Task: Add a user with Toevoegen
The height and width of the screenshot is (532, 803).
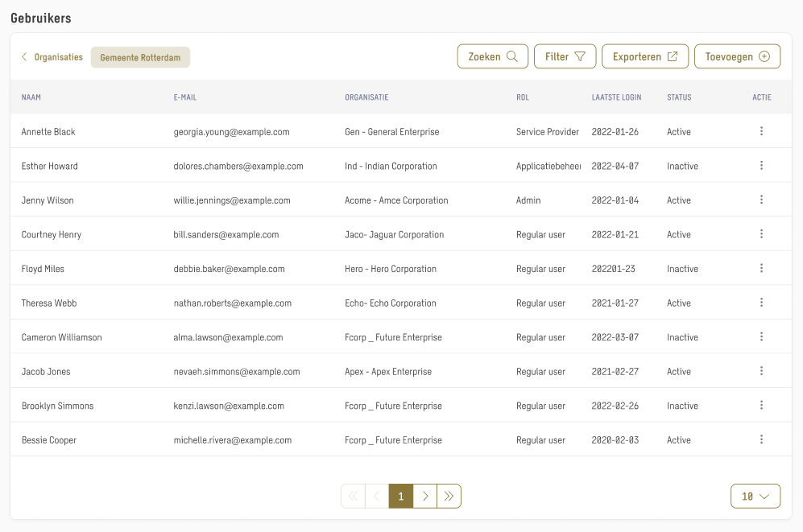Action: click(x=737, y=56)
